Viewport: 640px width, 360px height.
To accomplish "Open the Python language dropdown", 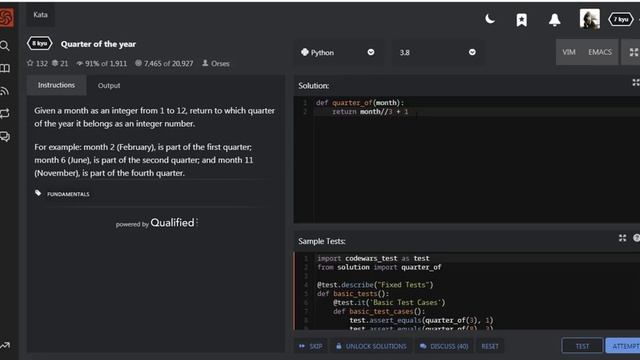I will tap(338, 52).
